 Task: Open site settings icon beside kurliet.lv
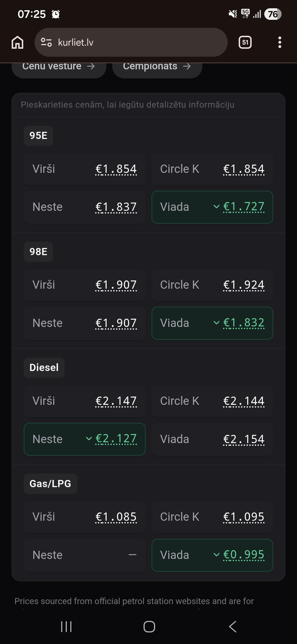tap(46, 42)
